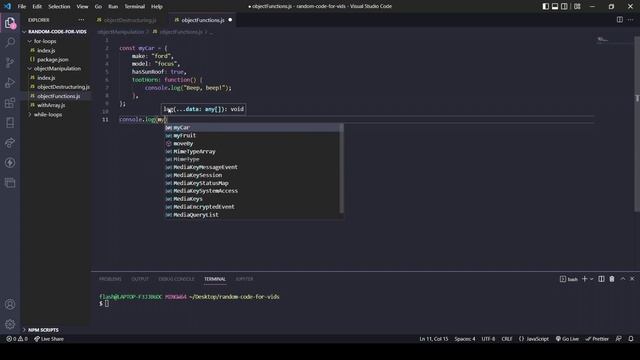The image size is (640, 360).
Task: Collapse RANDOM-CODE-FOR-VIDS root folder
Action: 55,31
